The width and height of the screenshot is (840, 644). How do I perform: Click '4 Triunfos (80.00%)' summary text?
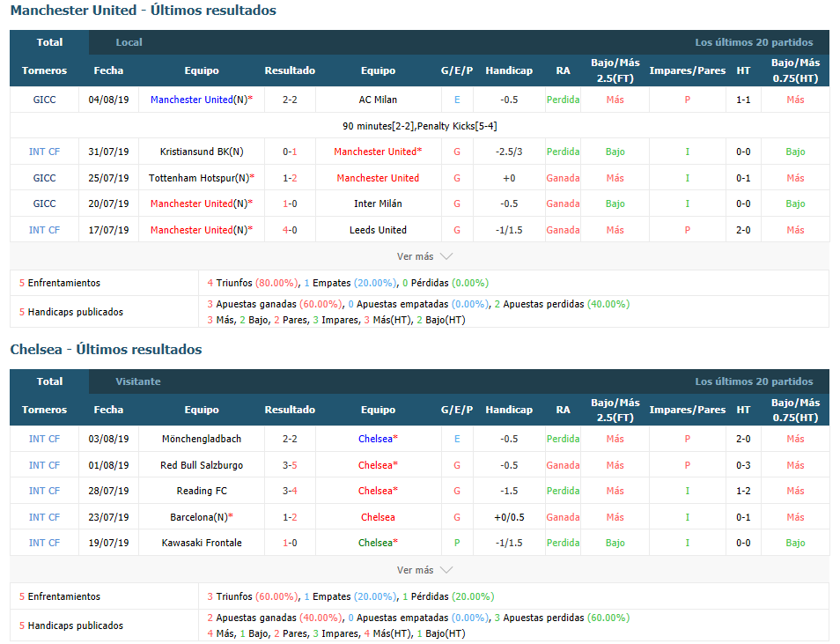(253, 283)
